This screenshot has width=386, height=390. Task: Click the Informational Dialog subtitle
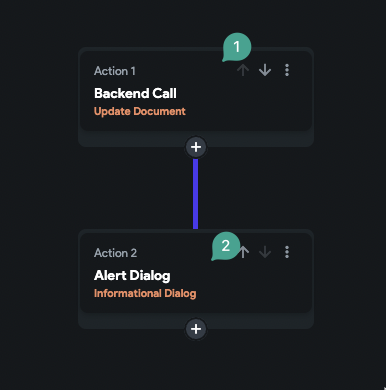(145, 293)
